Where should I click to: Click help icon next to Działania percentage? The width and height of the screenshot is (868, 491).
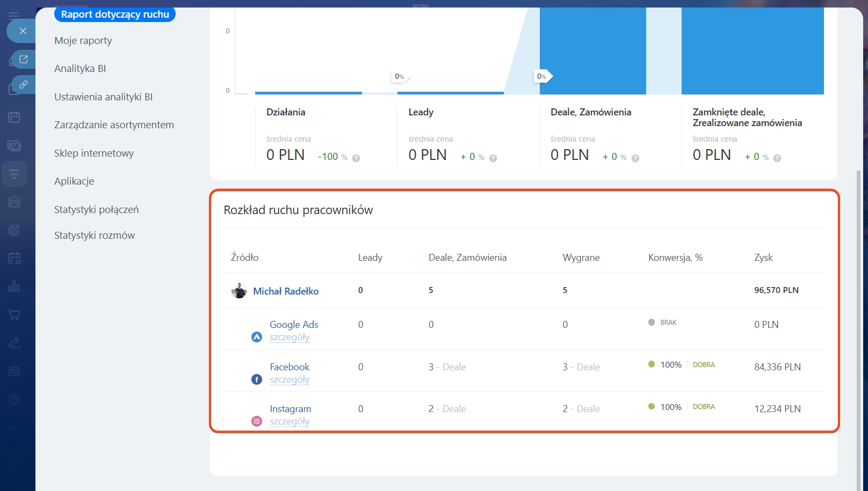pos(356,158)
